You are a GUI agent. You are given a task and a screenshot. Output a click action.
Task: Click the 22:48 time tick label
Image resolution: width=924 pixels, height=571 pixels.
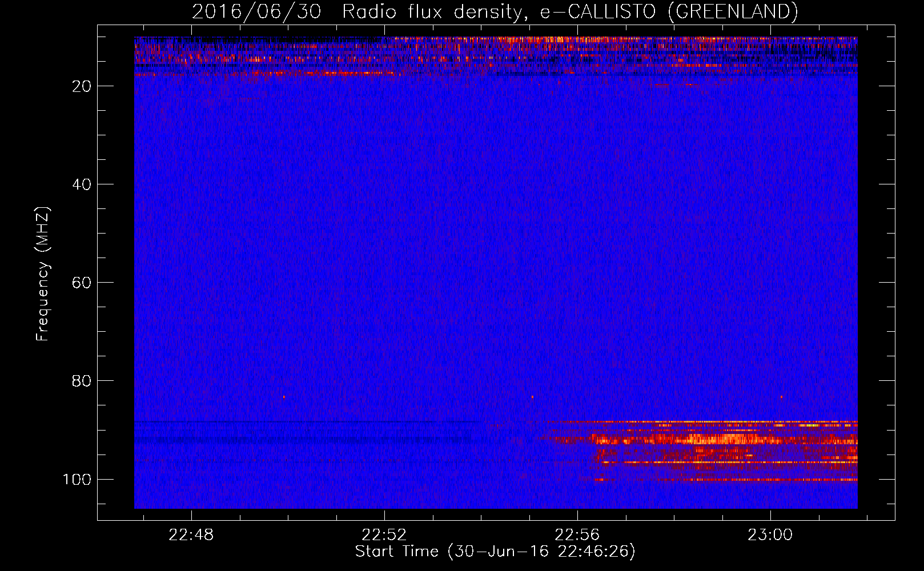(191, 535)
